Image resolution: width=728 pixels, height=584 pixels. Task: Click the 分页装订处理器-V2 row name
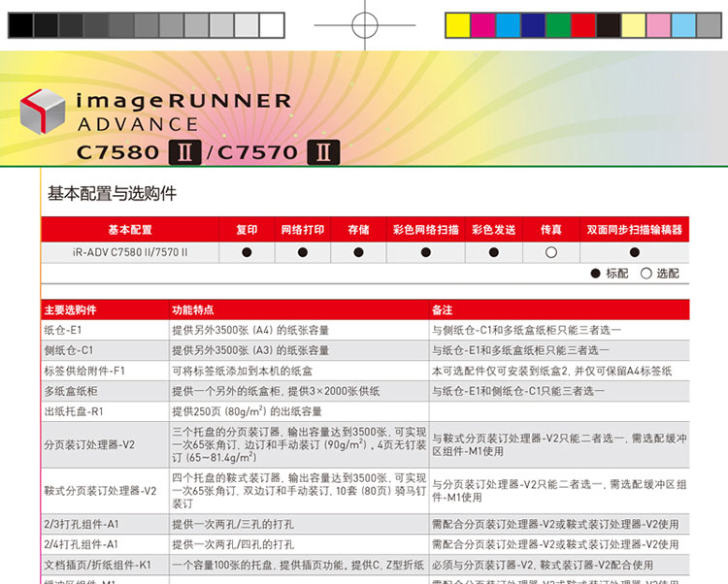(x=89, y=445)
